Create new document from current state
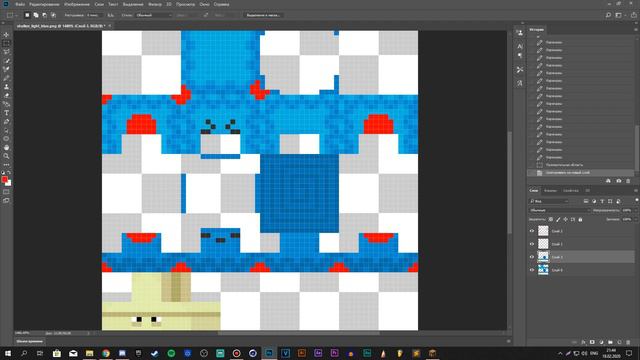640x360 pixels. pyautogui.click(x=608, y=181)
